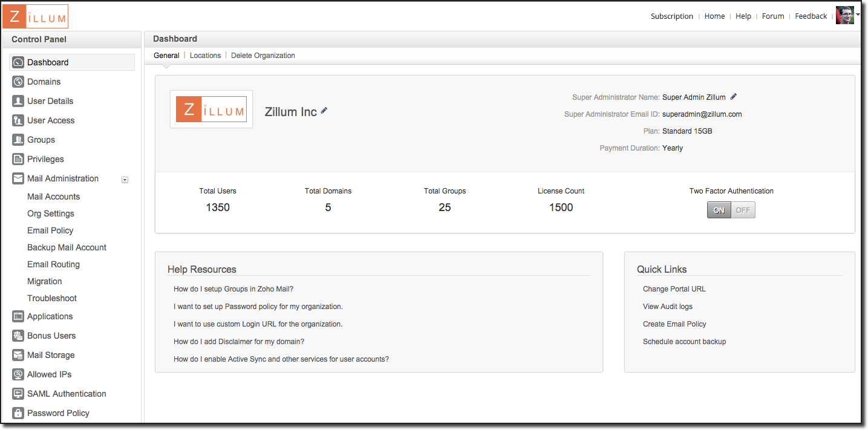
Task: Open Migration in sidebar
Action: pyautogui.click(x=44, y=281)
